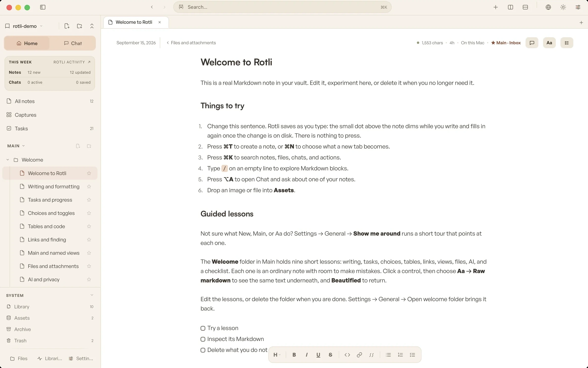
Task: Insert inline code formatting
Action: tap(347, 355)
